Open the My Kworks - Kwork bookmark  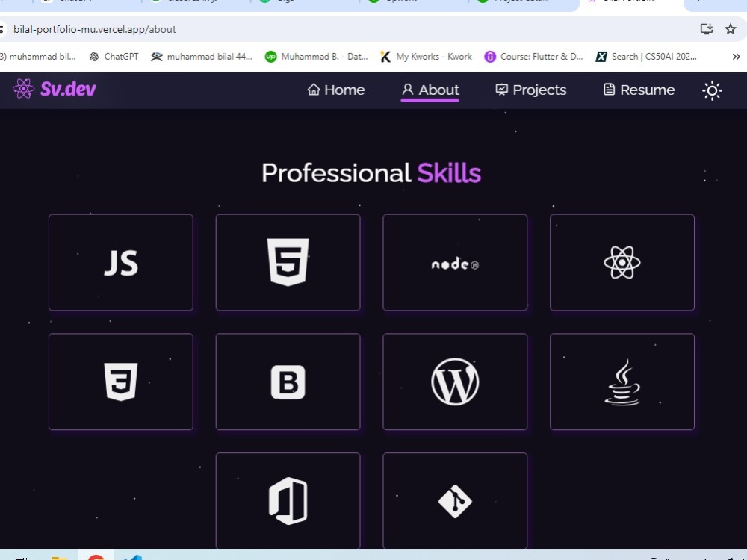[426, 57]
